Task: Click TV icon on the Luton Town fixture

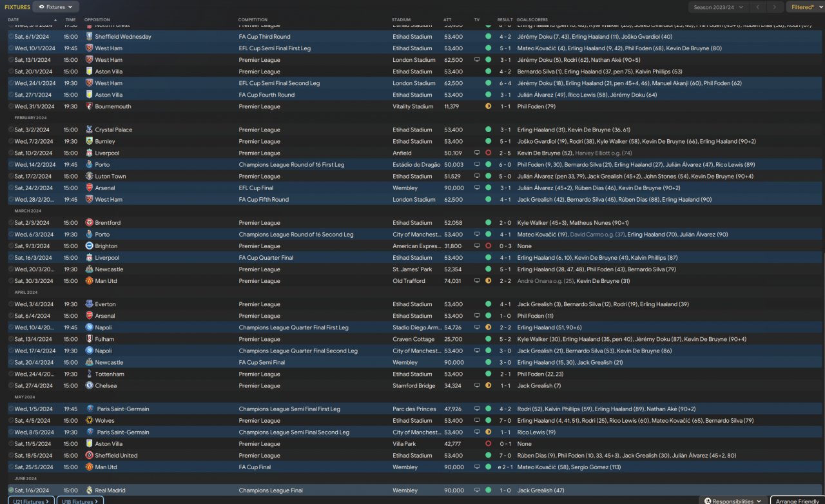Action: (x=477, y=176)
